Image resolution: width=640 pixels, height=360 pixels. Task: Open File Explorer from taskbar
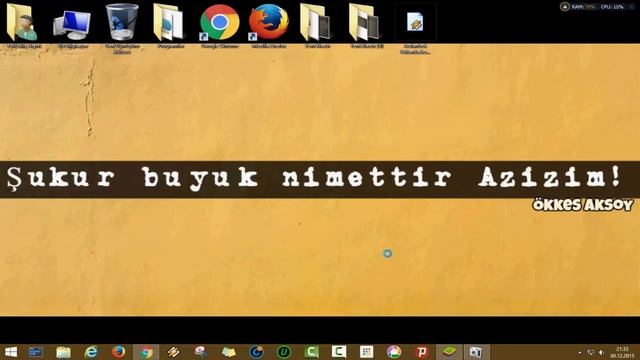(63, 352)
